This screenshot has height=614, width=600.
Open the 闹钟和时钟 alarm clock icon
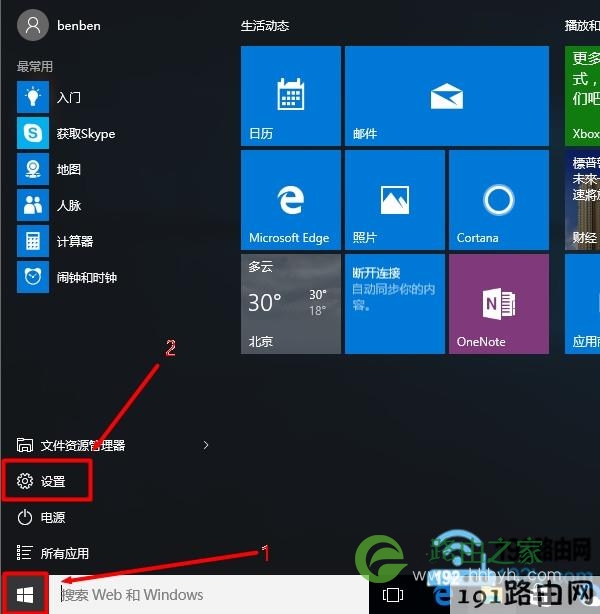click(x=33, y=277)
